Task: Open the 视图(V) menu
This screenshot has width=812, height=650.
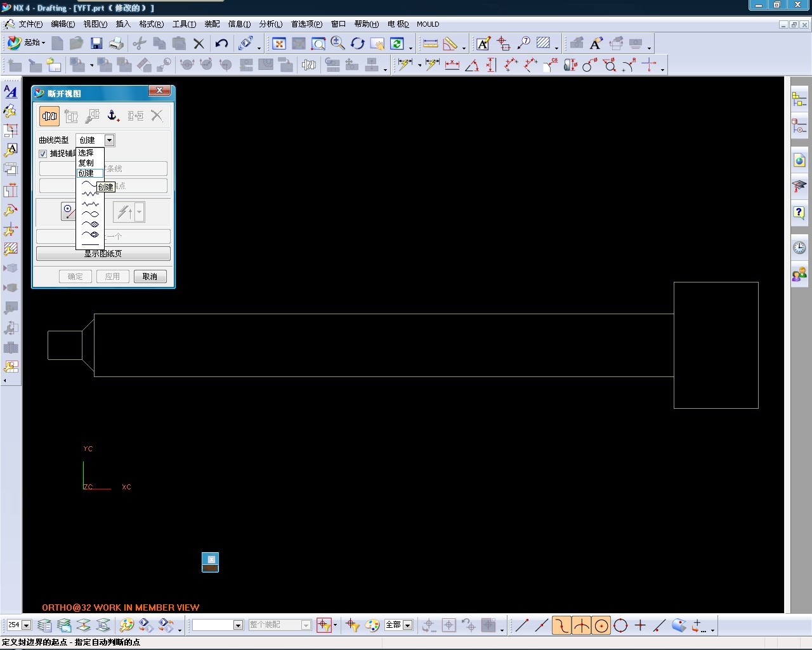Action: (x=95, y=24)
